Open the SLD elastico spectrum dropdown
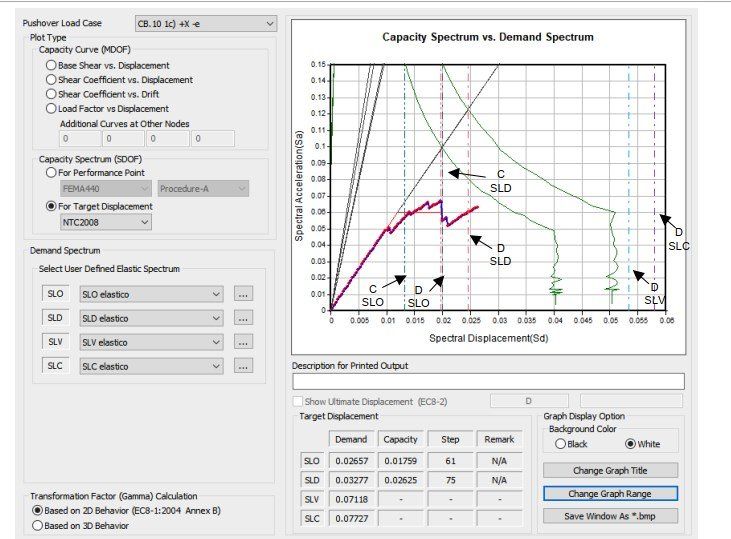Screen dimensions: 731x539 click(x=151, y=318)
